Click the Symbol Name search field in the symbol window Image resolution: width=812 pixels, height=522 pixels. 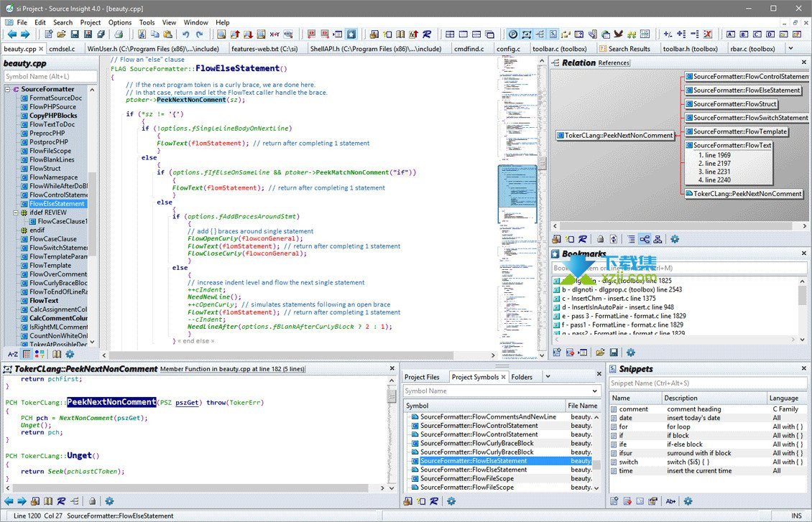tap(50, 77)
